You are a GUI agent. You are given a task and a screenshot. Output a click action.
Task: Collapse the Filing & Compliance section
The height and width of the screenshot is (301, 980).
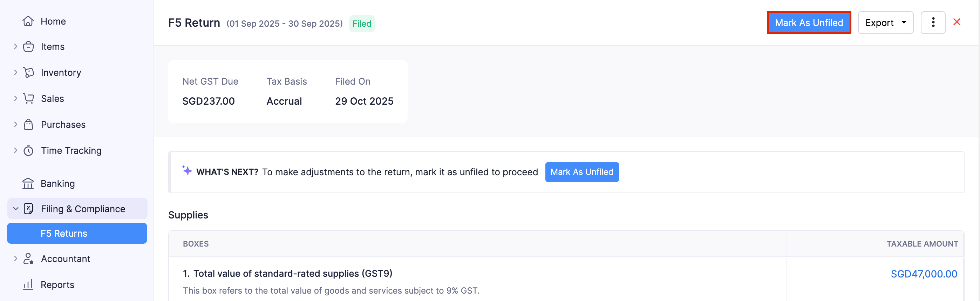click(16, 209)
